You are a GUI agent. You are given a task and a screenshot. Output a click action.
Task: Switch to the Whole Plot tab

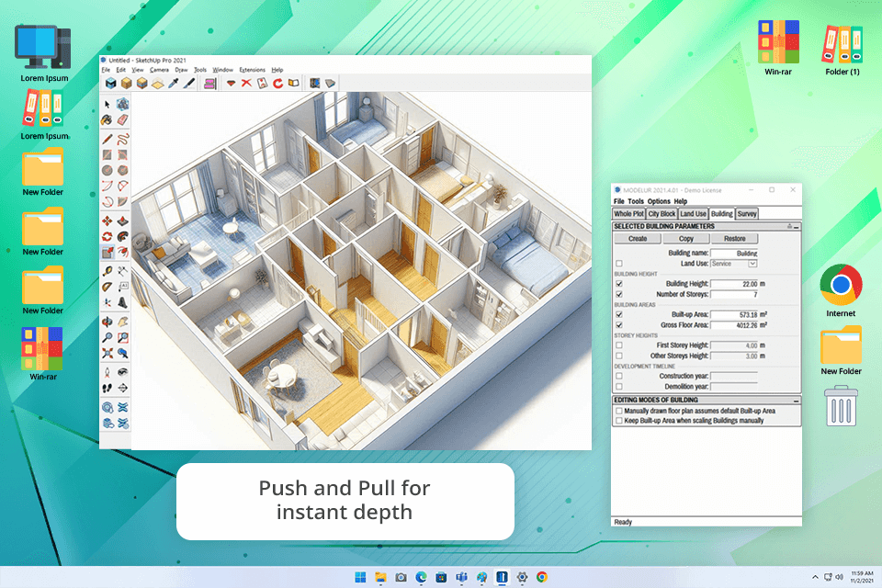pos(628,214)
